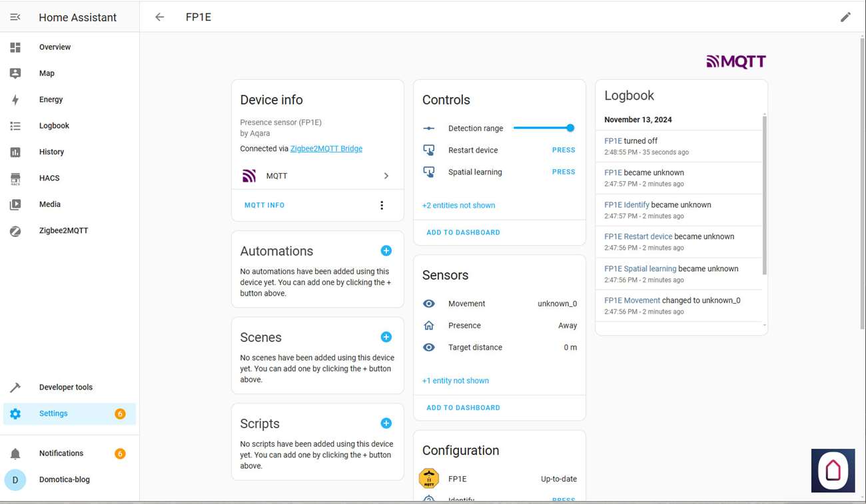Show the +2 hidden control entities

[x=458, y=205]
